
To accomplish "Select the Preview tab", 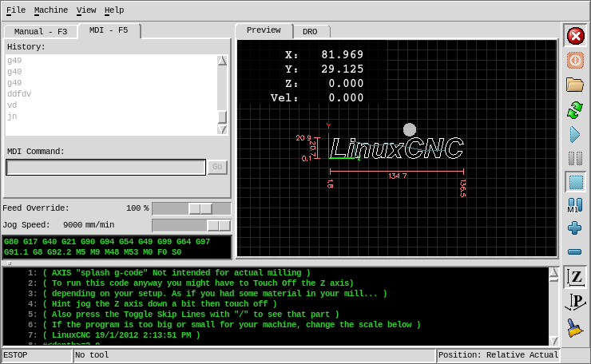I will pyautogui.click(x=264, y=30).
